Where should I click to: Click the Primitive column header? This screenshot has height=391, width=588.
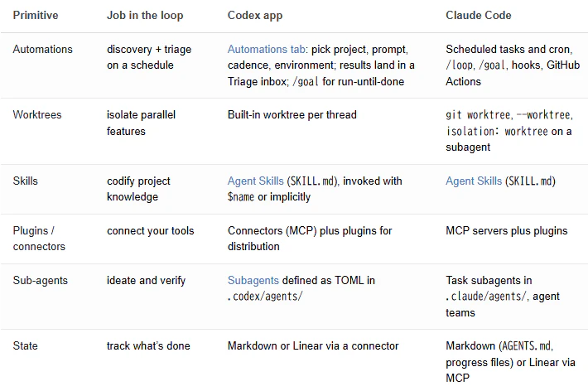click(36, 15)
